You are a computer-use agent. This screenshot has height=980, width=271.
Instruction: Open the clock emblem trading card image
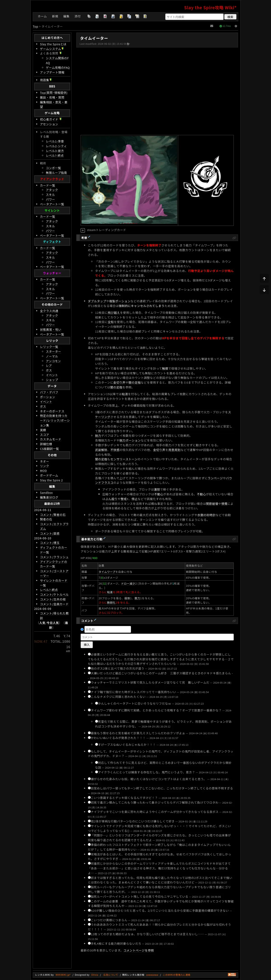tap(206, 180)
